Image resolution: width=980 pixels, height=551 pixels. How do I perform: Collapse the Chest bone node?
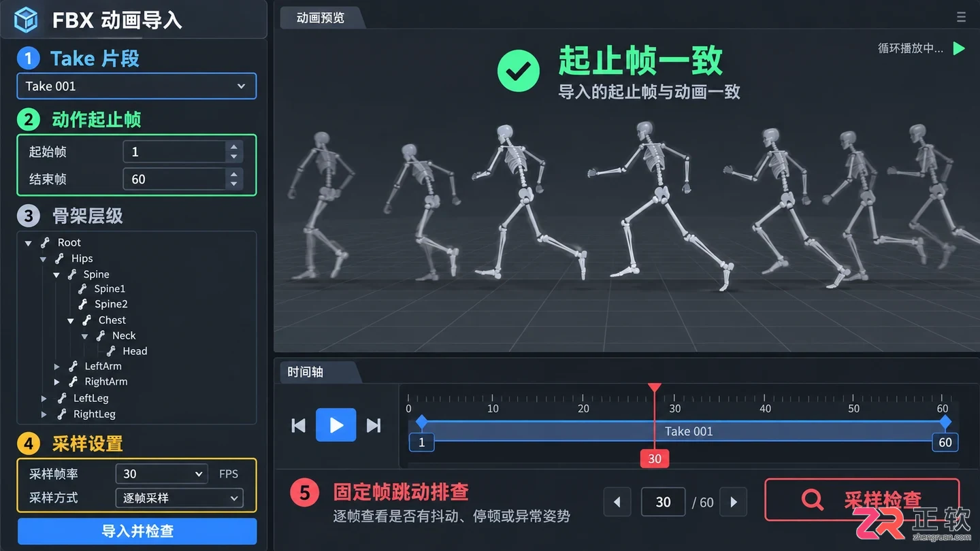click(71, 320)
